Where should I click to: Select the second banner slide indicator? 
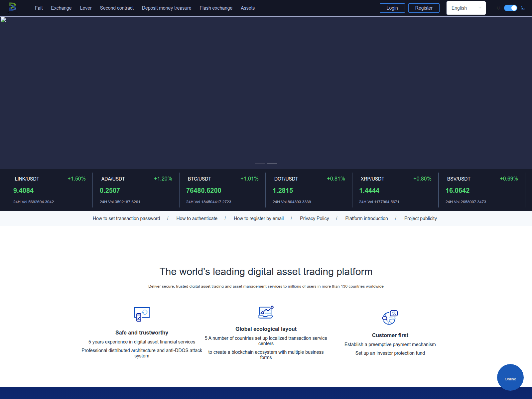pos(272,164)
